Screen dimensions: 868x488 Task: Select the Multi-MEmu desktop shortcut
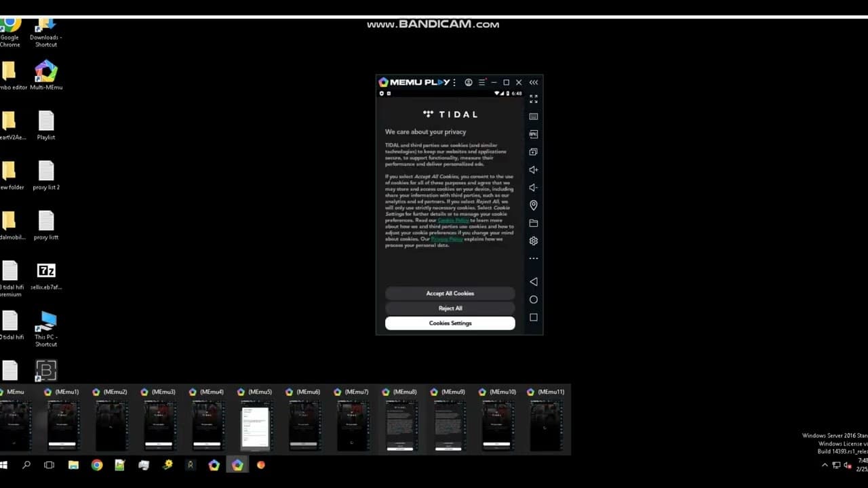(x=46, y=75)
